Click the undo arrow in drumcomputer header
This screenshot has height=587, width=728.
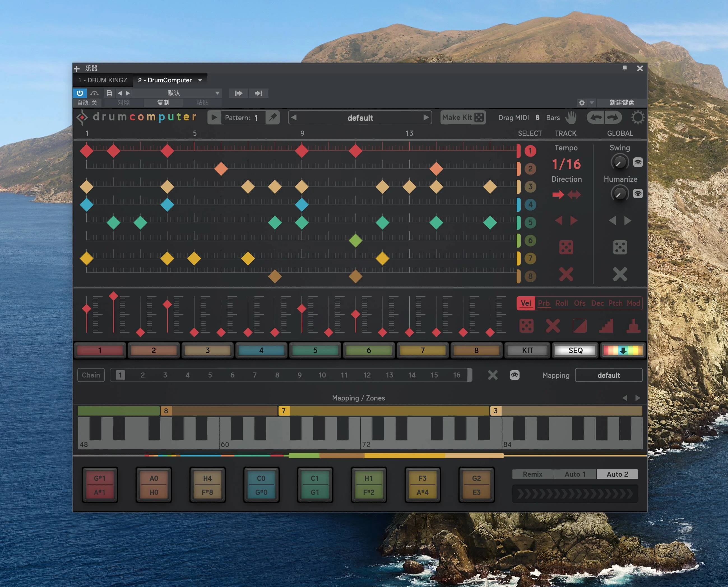tap(596, 117)
